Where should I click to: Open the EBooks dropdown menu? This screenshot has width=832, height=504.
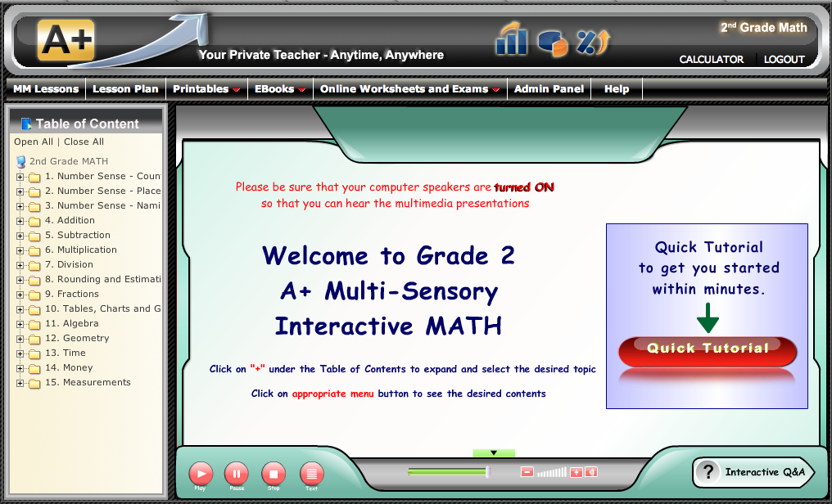(x=280, y=88)
